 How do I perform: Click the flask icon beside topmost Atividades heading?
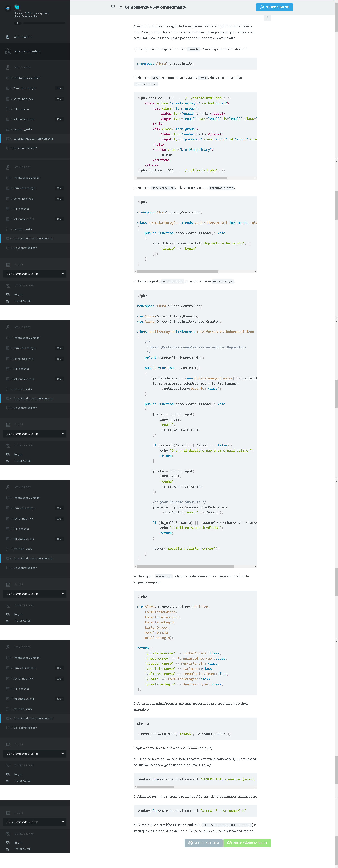(8, 67)
